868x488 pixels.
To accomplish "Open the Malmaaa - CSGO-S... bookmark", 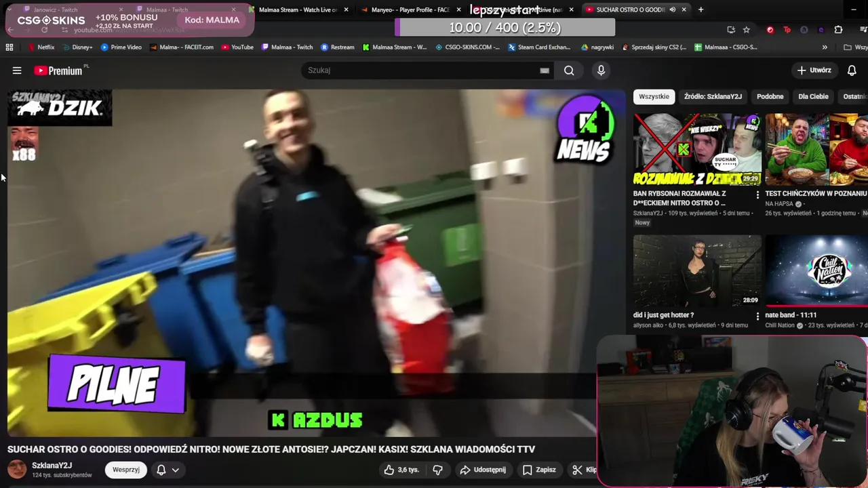I will tap(726, 47).
